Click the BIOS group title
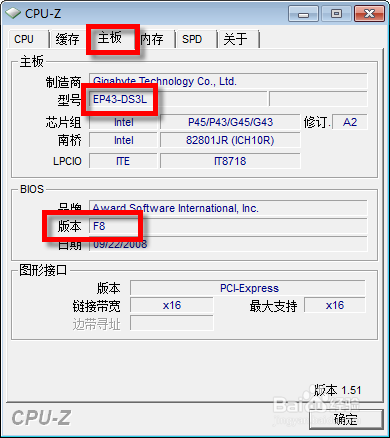This screenshot has height=438, width=390. [32, 189]
